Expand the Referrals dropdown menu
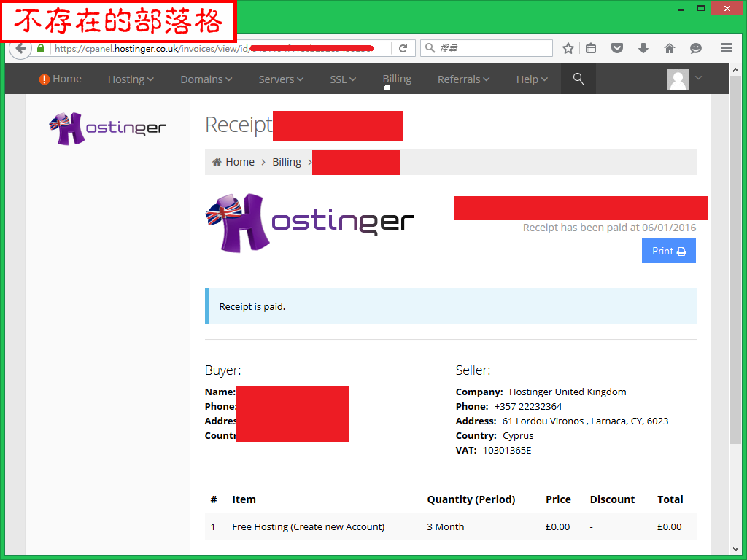This screenshot has height=560, width=747. tap(463, 79)
